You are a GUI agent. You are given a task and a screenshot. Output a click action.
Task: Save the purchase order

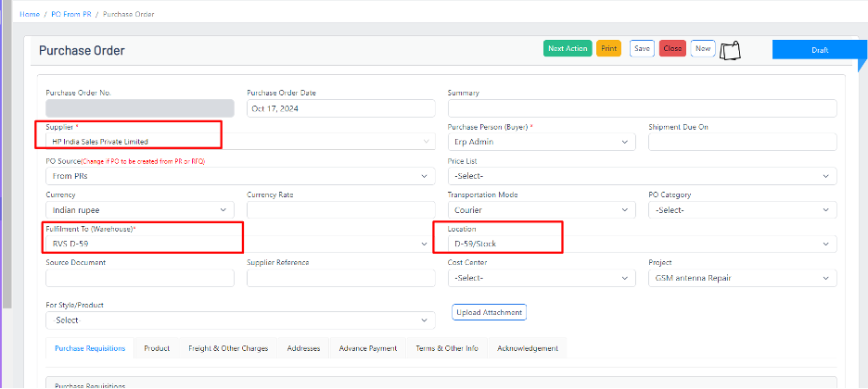(x=642, y=48)
